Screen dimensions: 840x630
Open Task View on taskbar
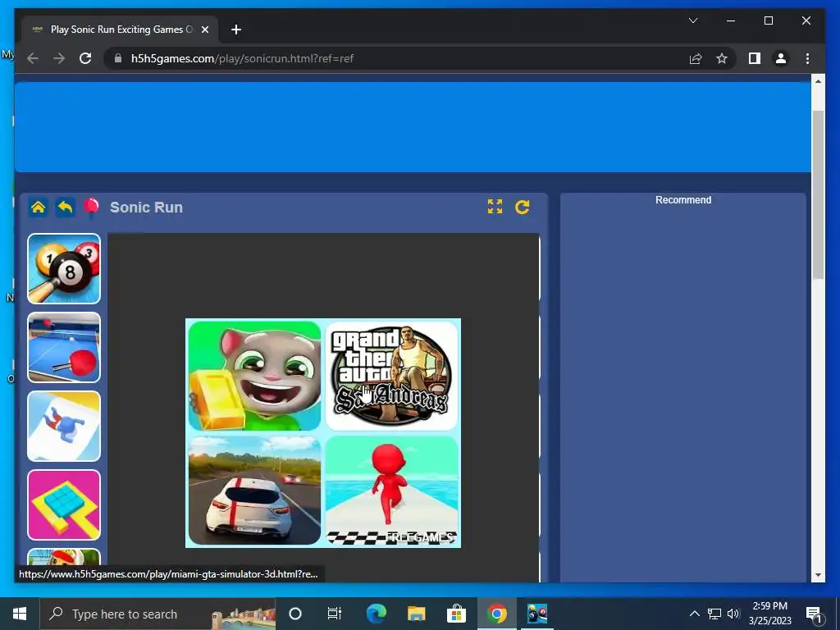point(335,614)
